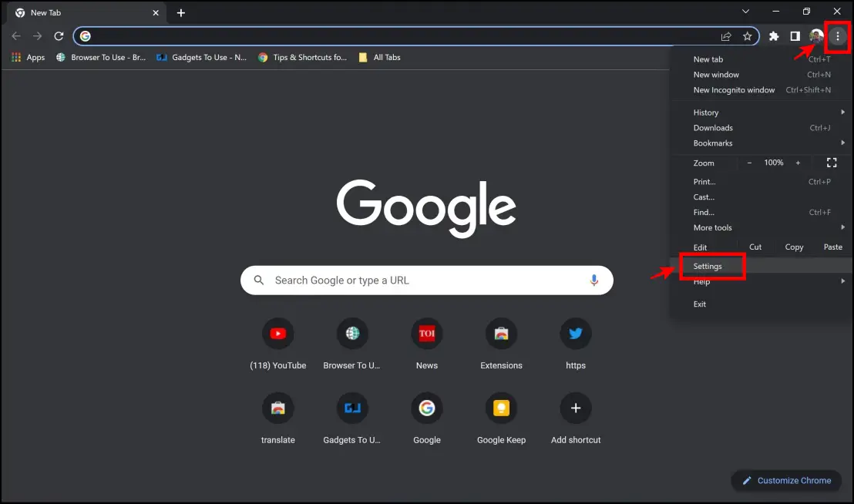Choose Print... from the menu
The height and width of the screenshot is (504, 854).
pyautogui.click(x=762, y=182)
